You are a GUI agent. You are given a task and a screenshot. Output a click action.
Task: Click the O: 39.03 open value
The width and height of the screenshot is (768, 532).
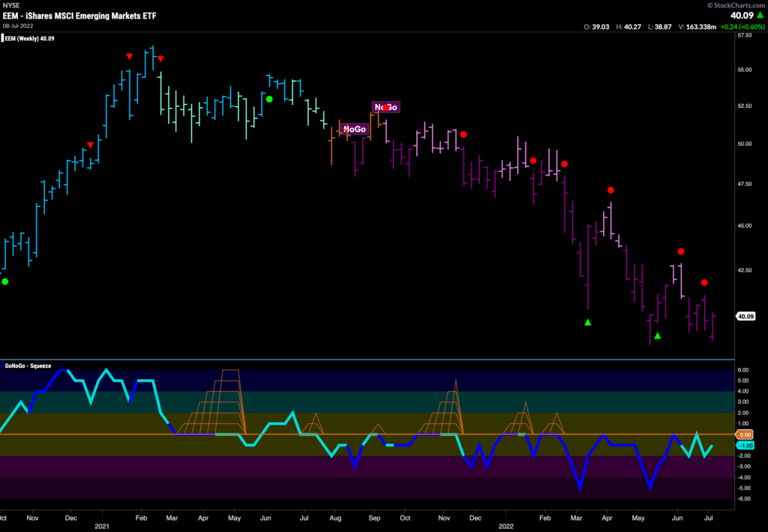596,27
